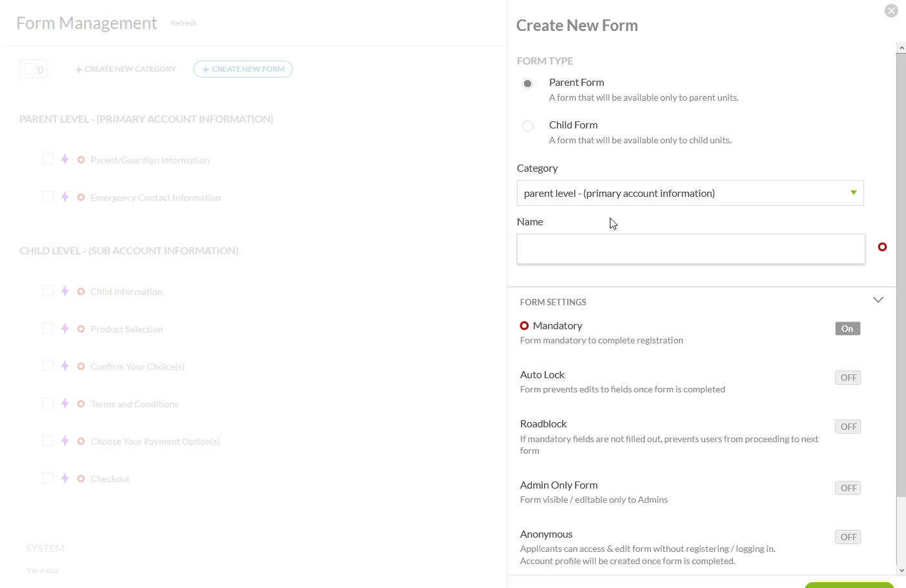
Task: Collapse the Form Settings section
Action: click(x=878, y=300)
